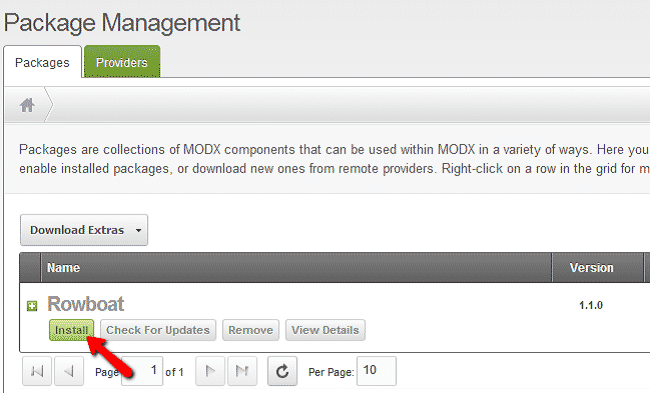The width and height of the screenshot is (650, 393).
Task: Go to the previous page of packages
Action: click(x=69, y=371)
